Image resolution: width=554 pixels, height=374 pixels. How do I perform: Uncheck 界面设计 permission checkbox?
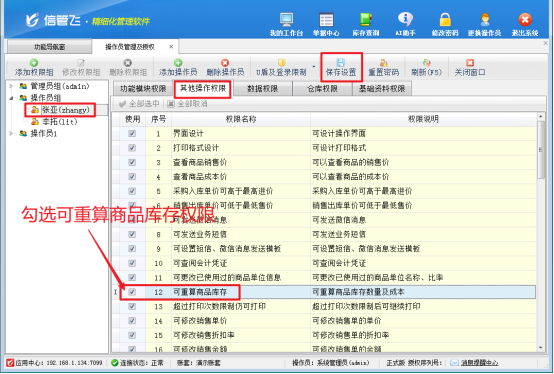tap(132, 133)
